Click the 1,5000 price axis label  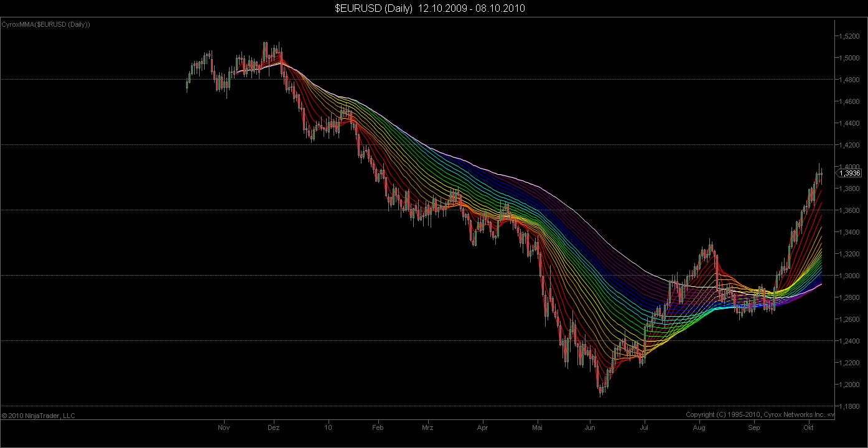pyautogui.click(x=849, y=58)
